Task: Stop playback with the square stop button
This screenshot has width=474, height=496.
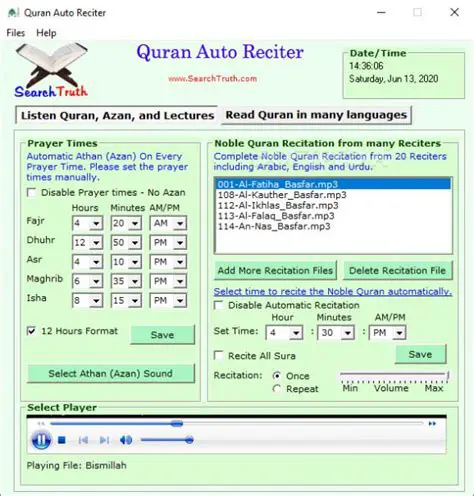Action: [62, 440]
